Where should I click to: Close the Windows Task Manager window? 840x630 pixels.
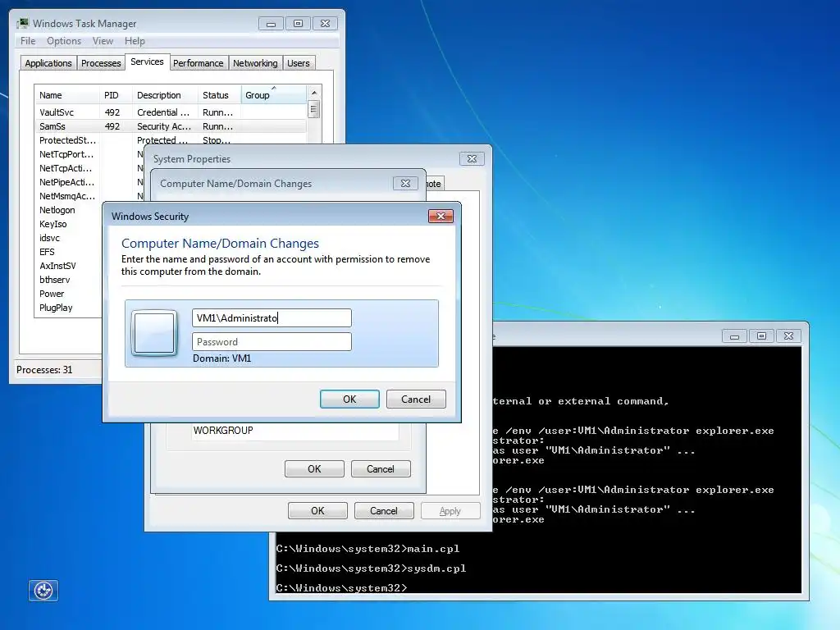(325, 24)
